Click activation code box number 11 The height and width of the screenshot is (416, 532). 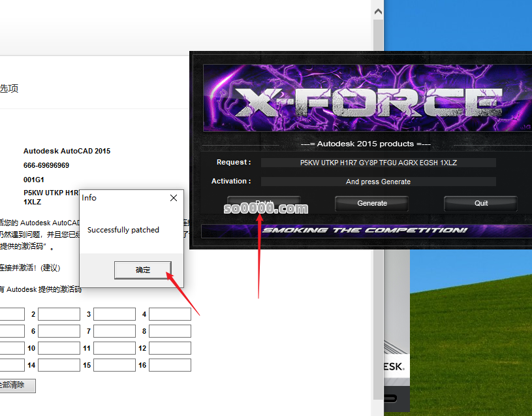pos(114,348)
